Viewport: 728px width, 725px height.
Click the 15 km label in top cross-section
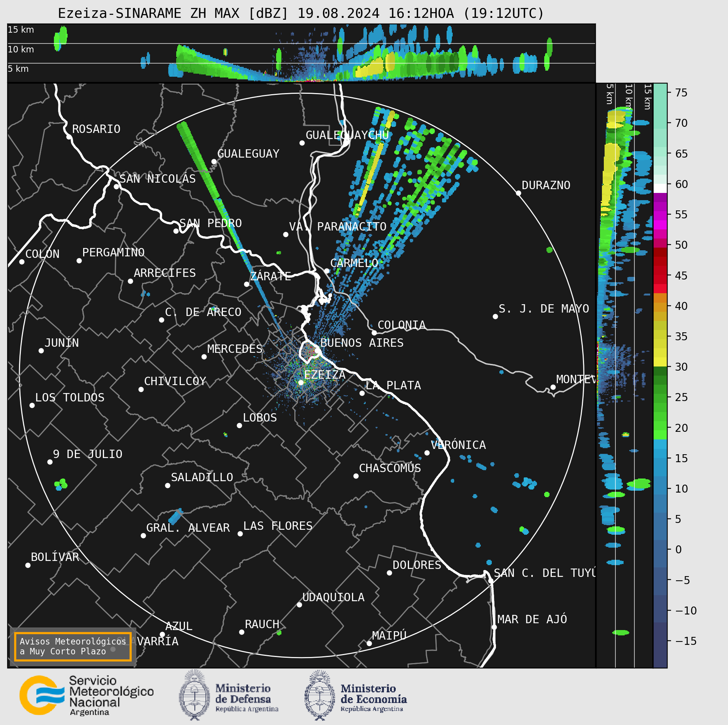pyautogui.click(x=21, y=30)
